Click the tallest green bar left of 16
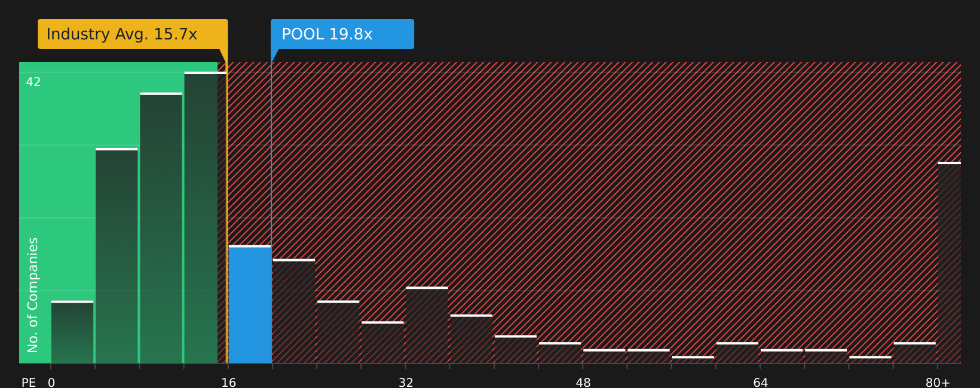The image size is (980, 388). (205, 217)
